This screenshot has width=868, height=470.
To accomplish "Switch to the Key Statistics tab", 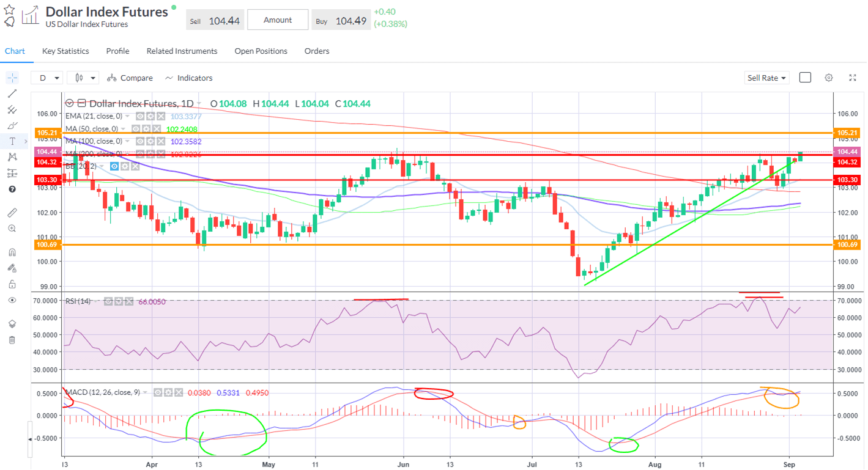I will click(x=65, y=51).
